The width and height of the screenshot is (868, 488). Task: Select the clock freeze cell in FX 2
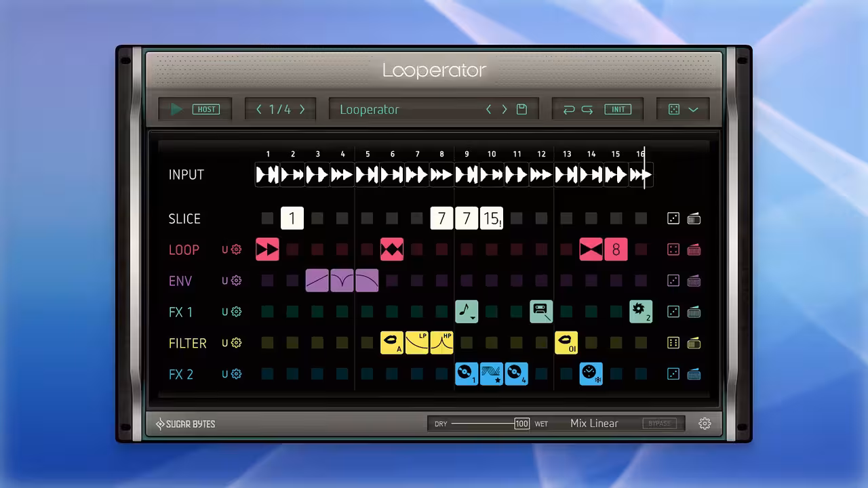click(x=591, y=374)
